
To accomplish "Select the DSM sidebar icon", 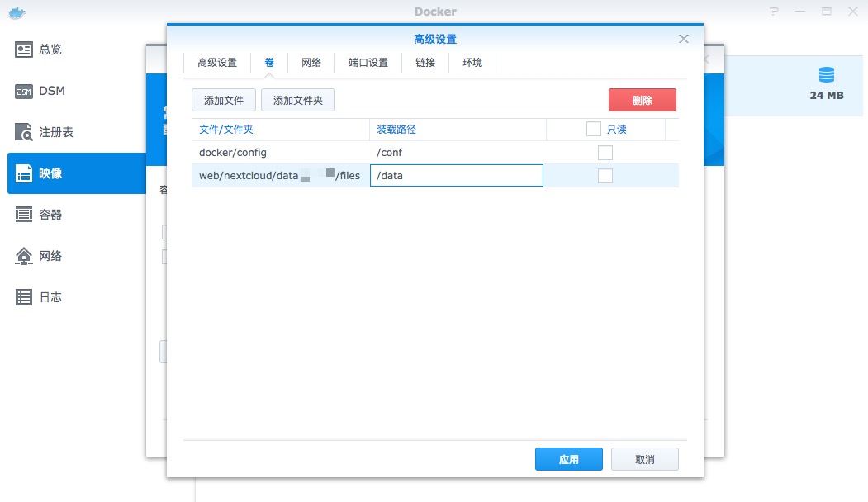I will coord(24,91).
